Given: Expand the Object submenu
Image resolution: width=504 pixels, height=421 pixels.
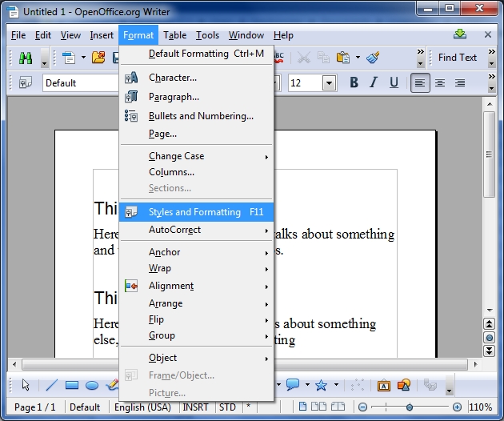Looking at the screenshot, I should 196,358.
